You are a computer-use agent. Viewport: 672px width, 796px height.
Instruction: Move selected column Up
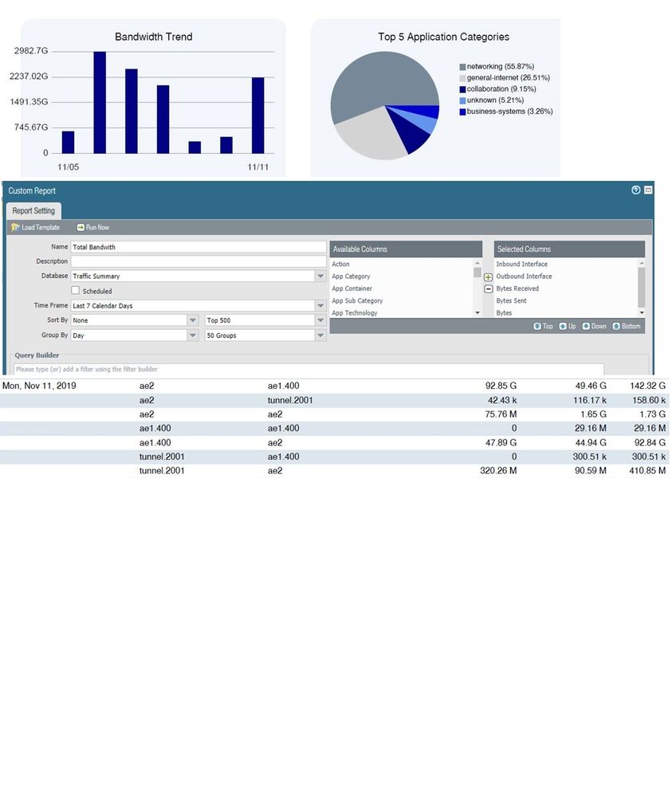pyautogui.click(x=568, y=327)
